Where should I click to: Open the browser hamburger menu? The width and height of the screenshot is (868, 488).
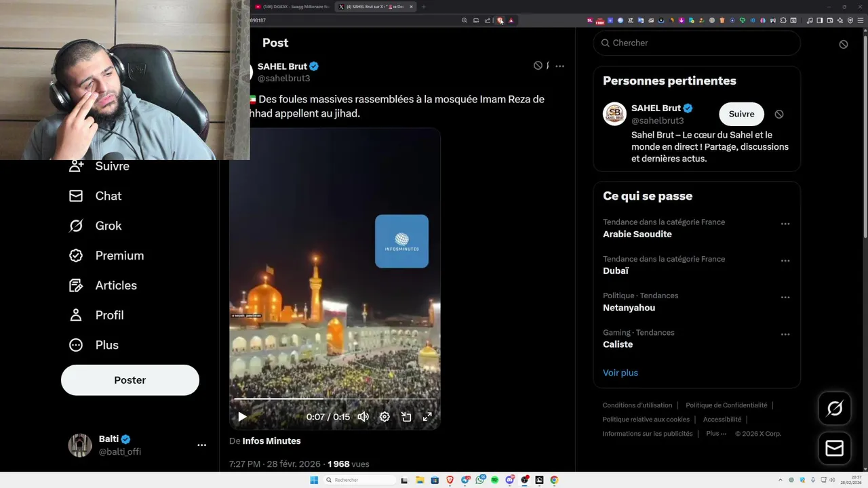(x=861, y=20)
